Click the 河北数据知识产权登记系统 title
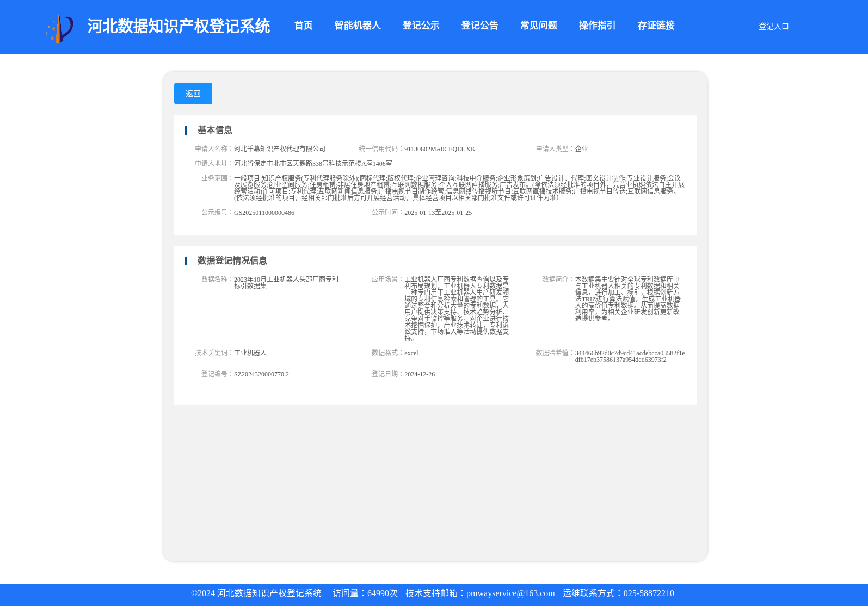This screenshot has height=606, width=868. point(178,26)
